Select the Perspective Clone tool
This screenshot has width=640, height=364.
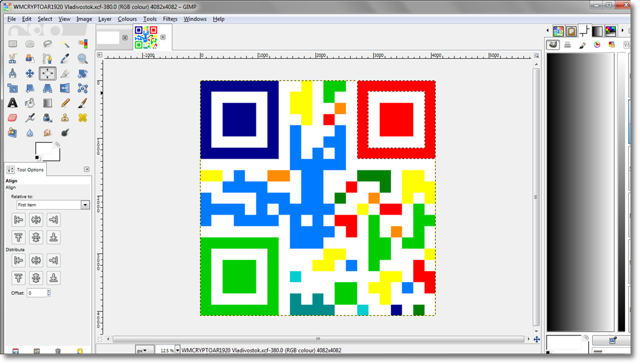tap(12, 133)
